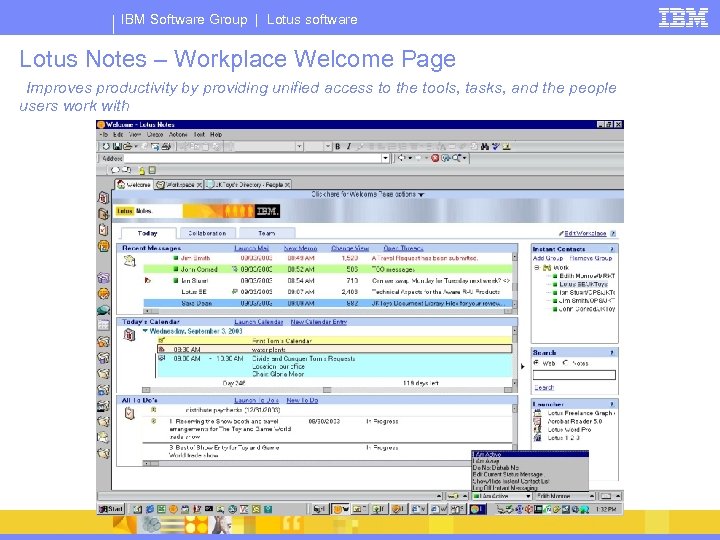Image resolution: width=720 pixels, height=540 pixels.
Task: Open the Edith Munroe status bar dropdown
Action: tap(591, 496)
